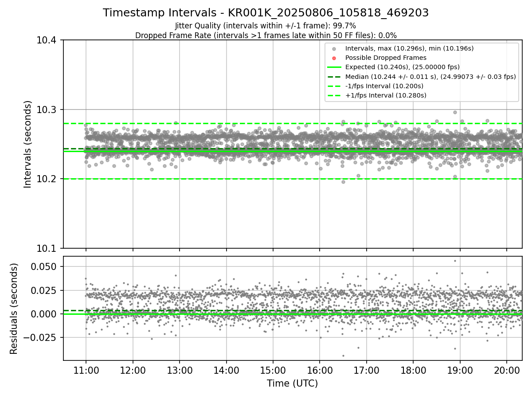Click the 'Median (10.244 +/- 0.011 s)' legend entry
Image resolution: width=532 pixels, height=399 pixels.
430,77
